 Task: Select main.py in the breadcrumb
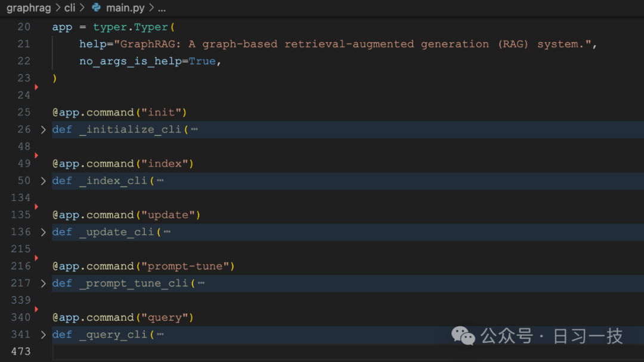(x=125, y=8)
